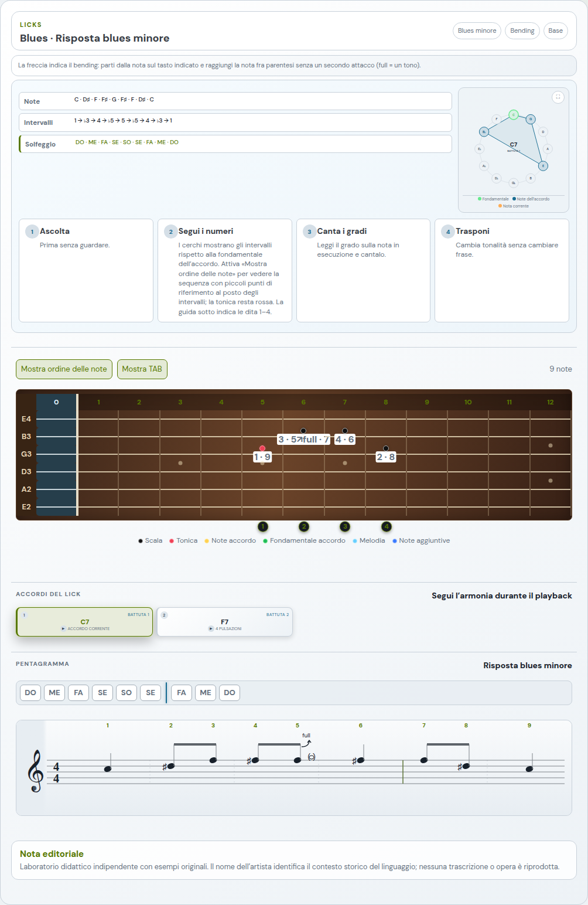This screenshot has width=588, height=905.
Task: Select the C7 chord card, battuta 1
Action: point(84,622)
